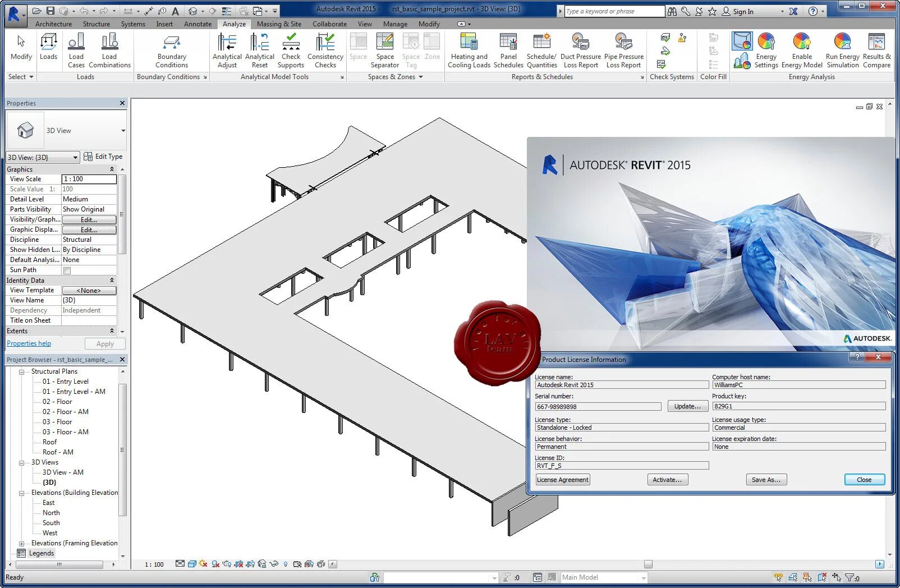The height and width of the screenshot is (588, 900).
Task: Expand Elevations (Framing Elevation) node
Action: (21, 543)
